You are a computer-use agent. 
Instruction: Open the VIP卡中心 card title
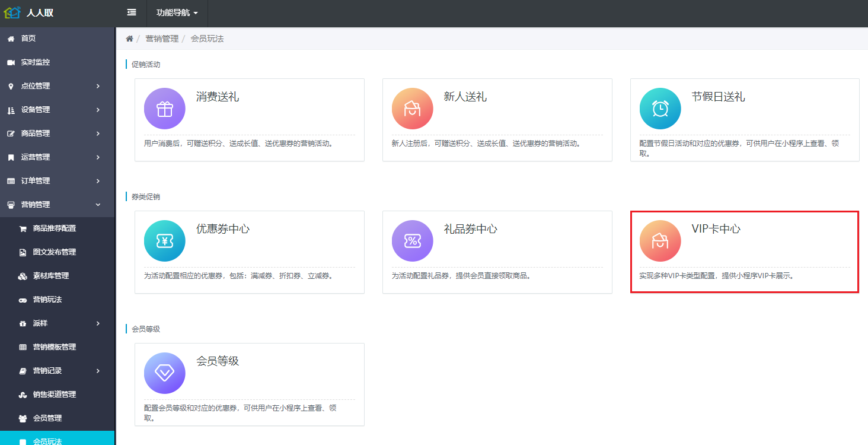(x=716, y=229)
